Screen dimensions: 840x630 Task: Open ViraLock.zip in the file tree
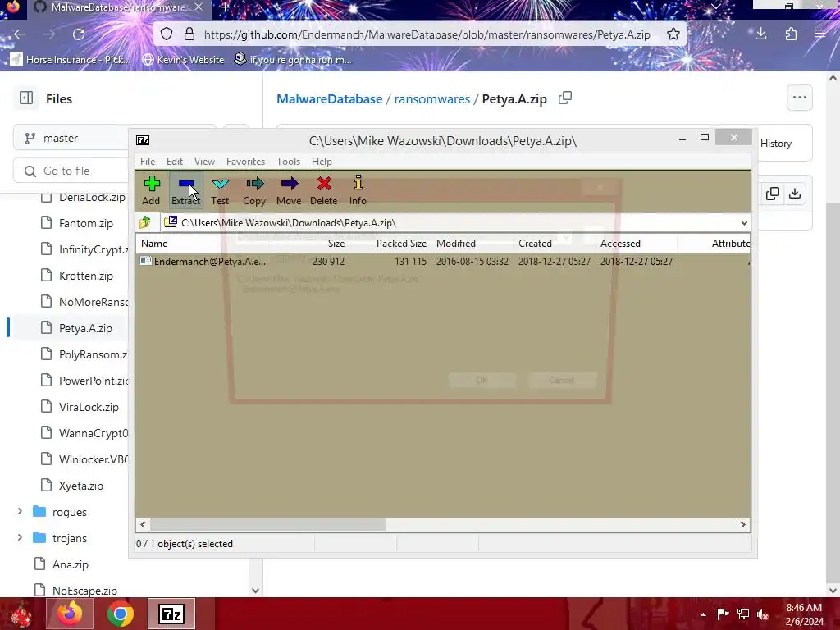(x=89, y=407)
